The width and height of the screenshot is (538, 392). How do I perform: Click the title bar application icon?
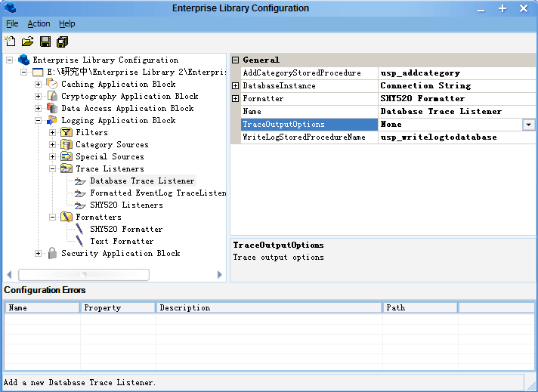tap(11, 8)
